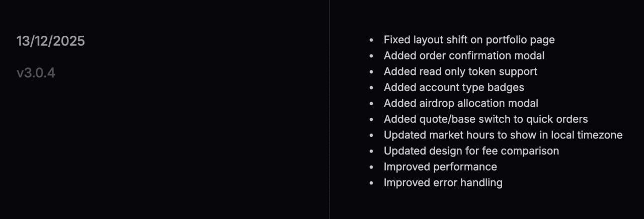The image size is (644, 219).
Task: Click bullet before 'Improved error handling'
Action: pos(372,183)
